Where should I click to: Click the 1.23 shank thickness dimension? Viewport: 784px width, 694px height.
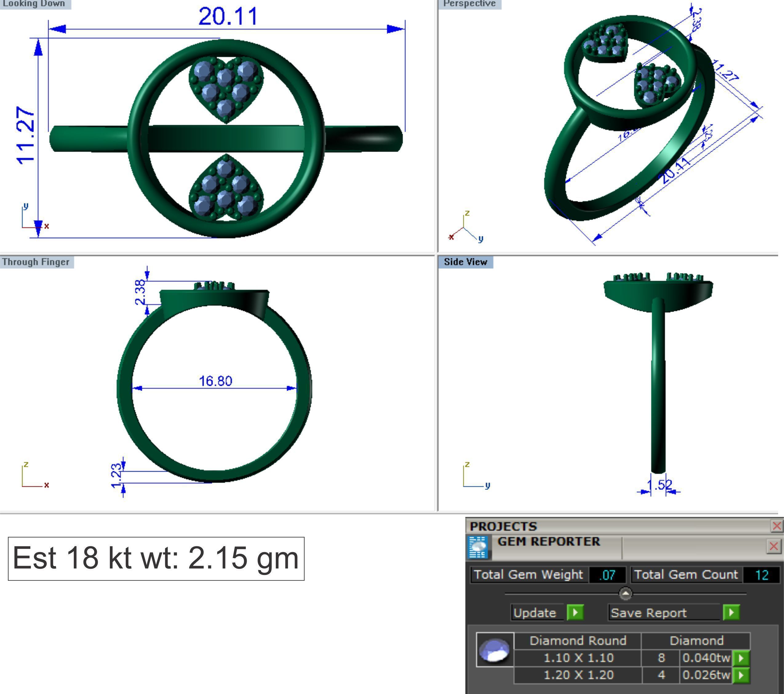point(117,476)
